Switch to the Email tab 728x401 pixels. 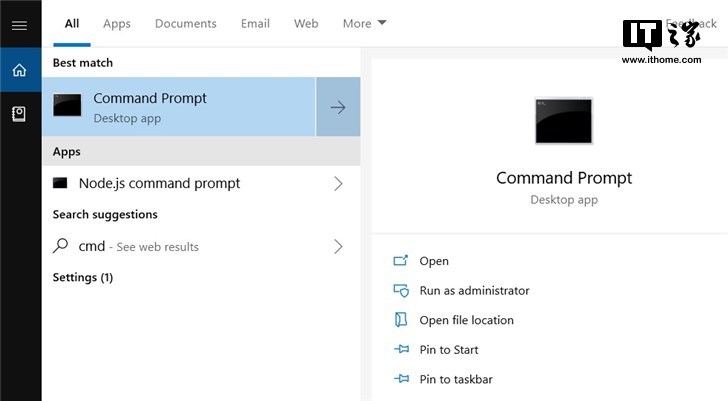coord(255,24)
